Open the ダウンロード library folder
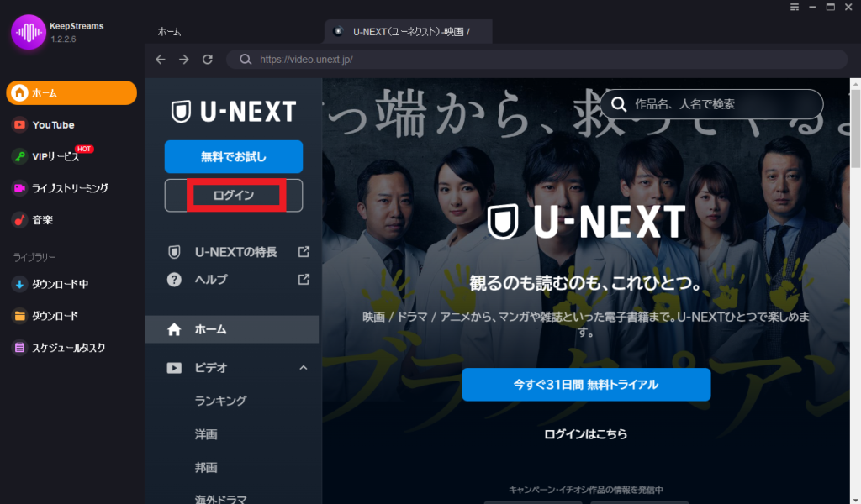861x504 pixels. [x=52, y=316]
